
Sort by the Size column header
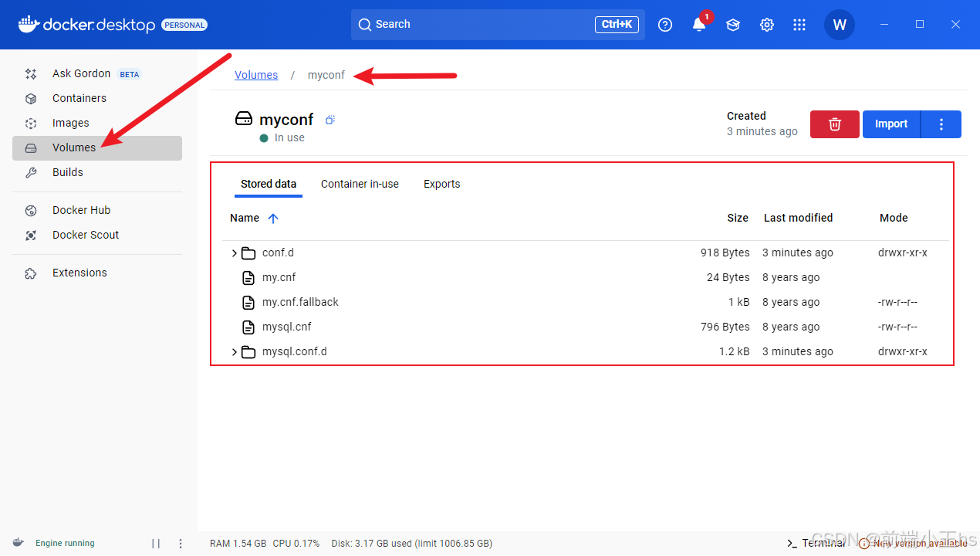pos(738,219)
